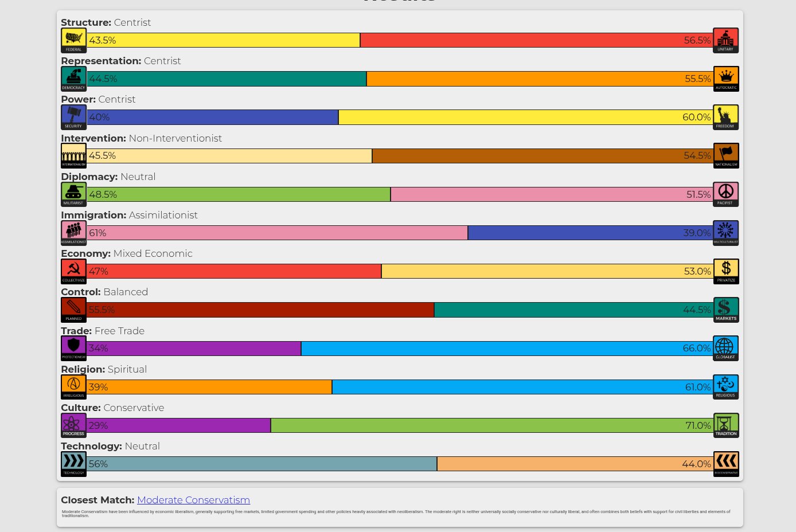Click the Federal icon with the USA map
796x532 pixels.
73,40
